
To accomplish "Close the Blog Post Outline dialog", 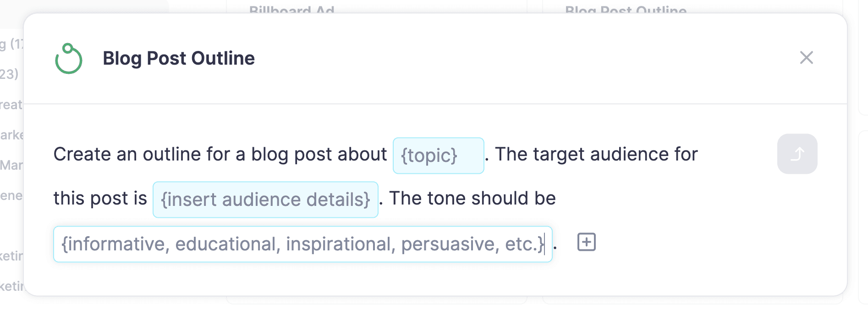I will 806,58.
